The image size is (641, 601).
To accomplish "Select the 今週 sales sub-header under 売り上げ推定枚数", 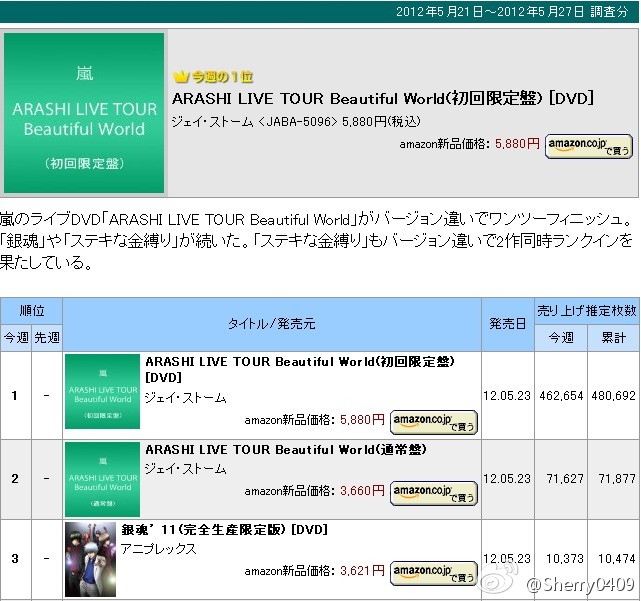I will coord(561,338).
